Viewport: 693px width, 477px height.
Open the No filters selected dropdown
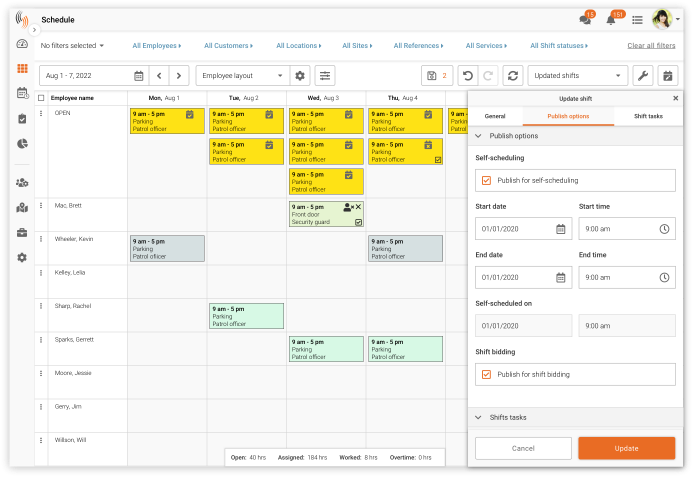(72, 46)
